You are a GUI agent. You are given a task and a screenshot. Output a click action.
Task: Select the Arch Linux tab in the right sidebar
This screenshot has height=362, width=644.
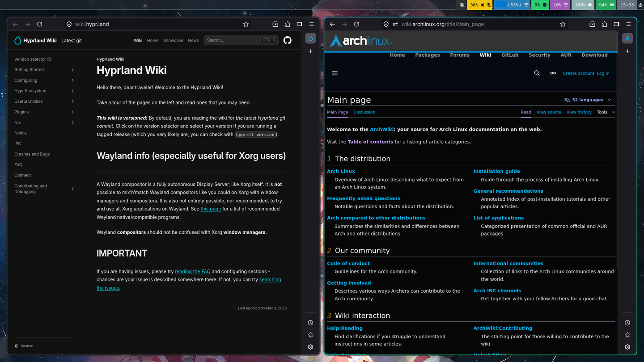(627, 38)
